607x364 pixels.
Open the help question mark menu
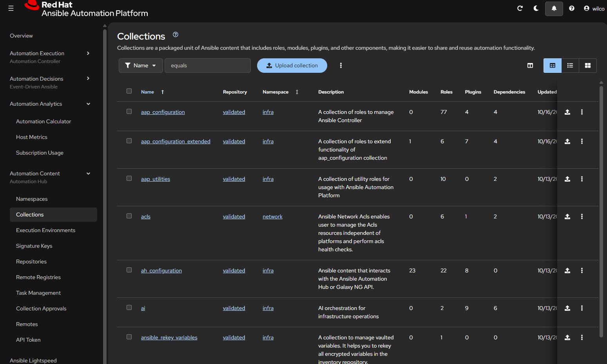[x=572, y=8]
